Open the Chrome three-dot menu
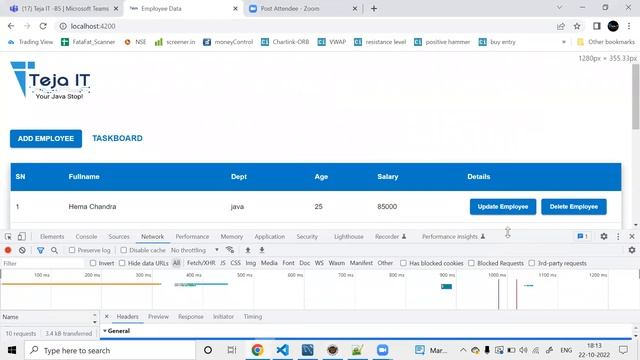Image resolution: width=640 pixels, height=360 pixels. (629, 26)
